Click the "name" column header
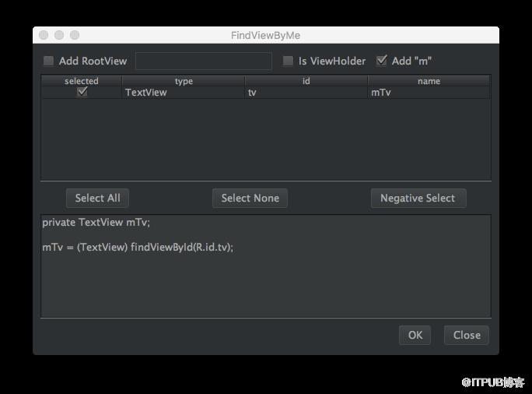 tap(429, 81)
